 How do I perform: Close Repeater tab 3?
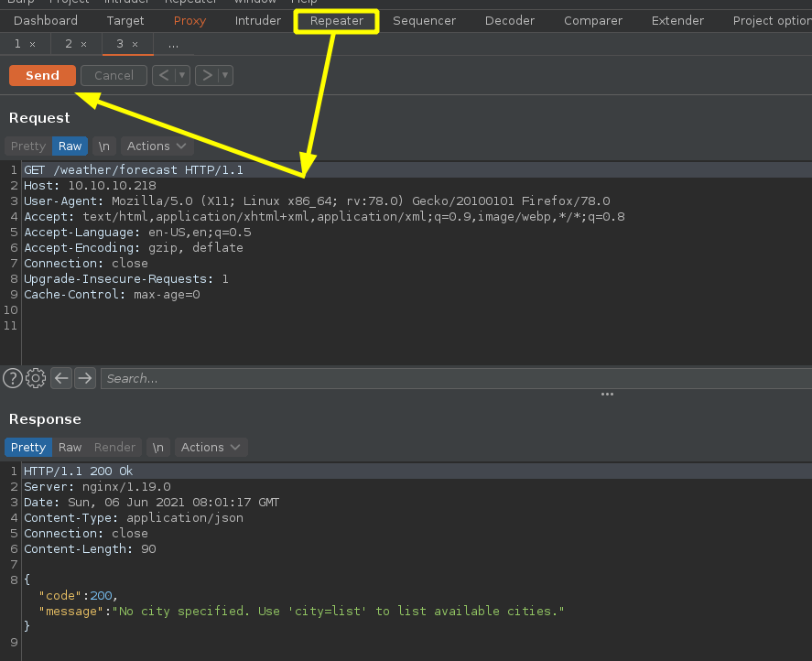pyautogui.click(x=135, y=44)
